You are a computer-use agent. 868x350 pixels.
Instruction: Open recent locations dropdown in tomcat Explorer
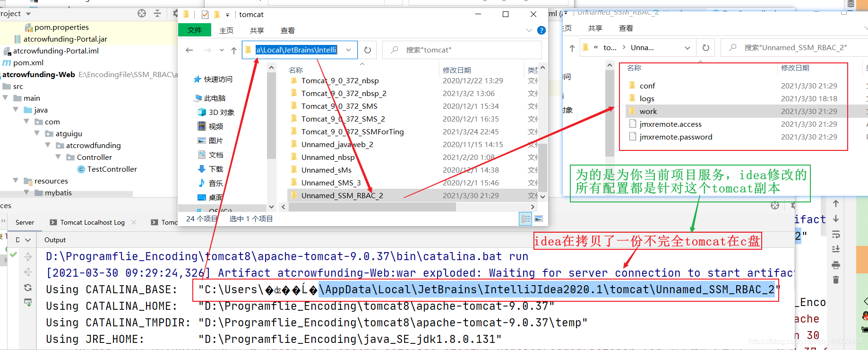pos(222,50)
